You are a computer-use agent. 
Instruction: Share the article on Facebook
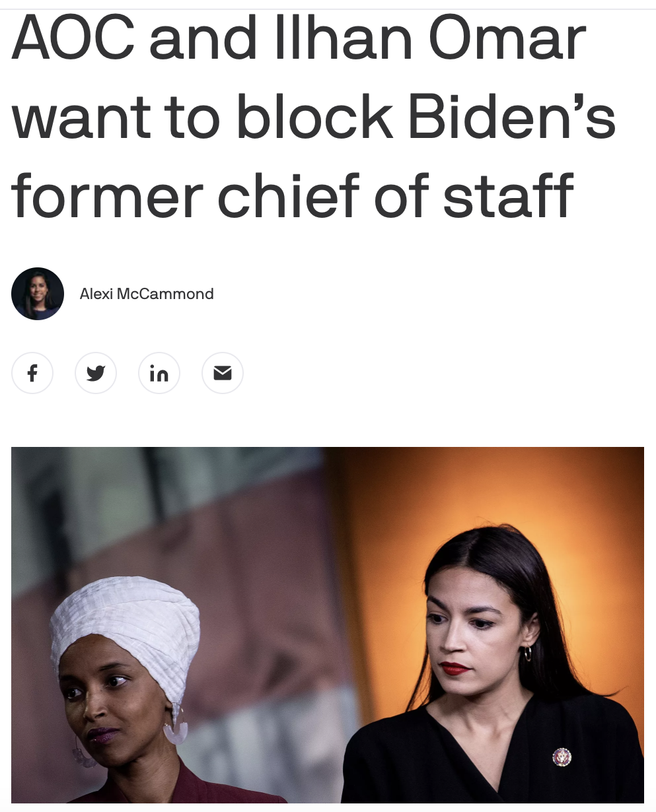(32, 373)
